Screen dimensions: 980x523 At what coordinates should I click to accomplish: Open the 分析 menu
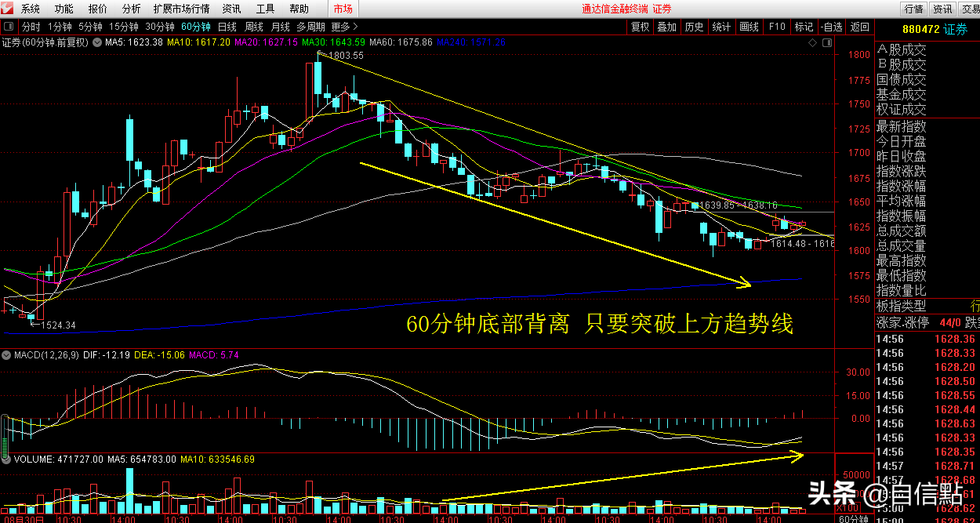coord(132,9)
